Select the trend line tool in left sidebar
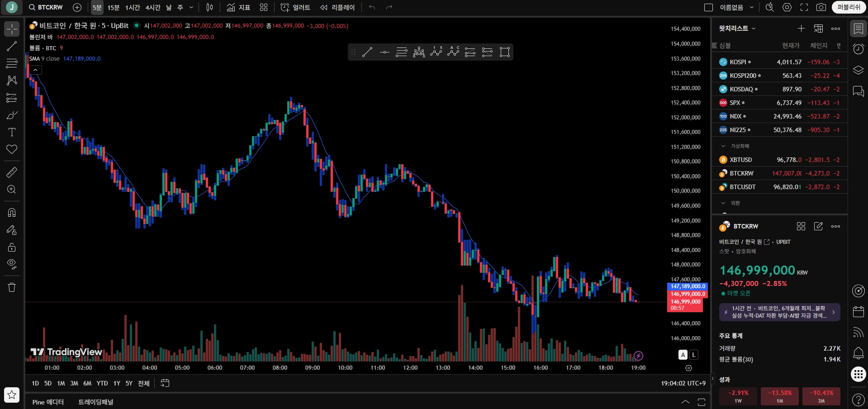The width and height of the screenshot is (868, 409). coord(12,46)
